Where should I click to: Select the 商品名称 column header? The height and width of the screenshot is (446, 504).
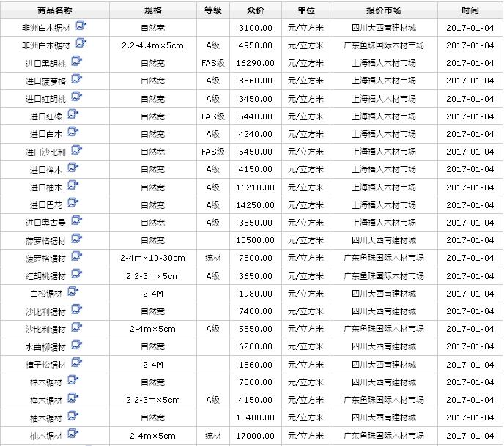click(x=55, y=11)
